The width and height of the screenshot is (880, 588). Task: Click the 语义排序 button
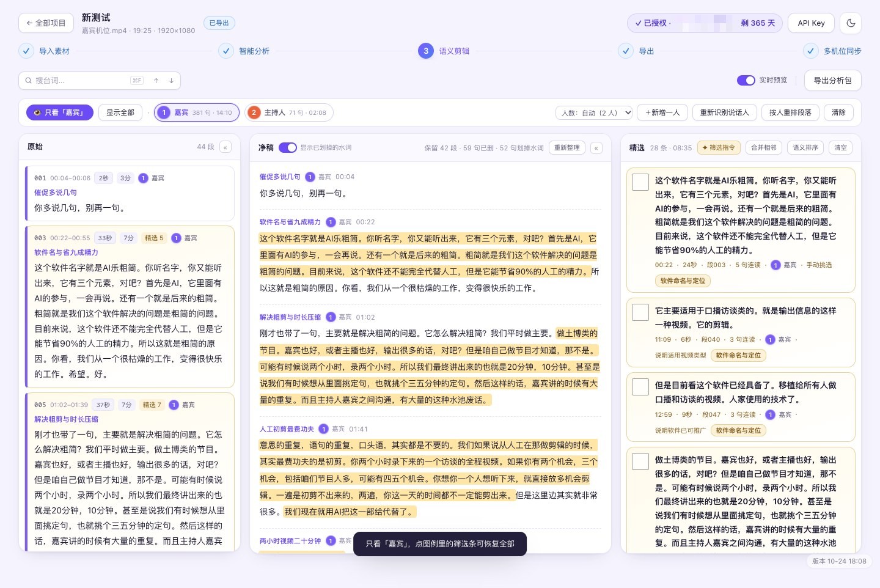(x=805, y=147)
